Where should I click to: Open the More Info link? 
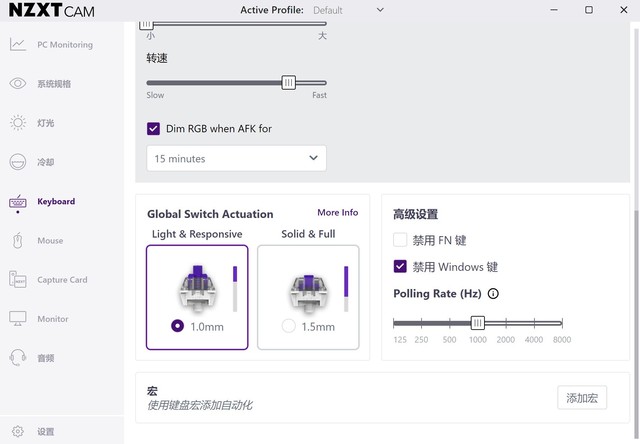click(337, 213)
